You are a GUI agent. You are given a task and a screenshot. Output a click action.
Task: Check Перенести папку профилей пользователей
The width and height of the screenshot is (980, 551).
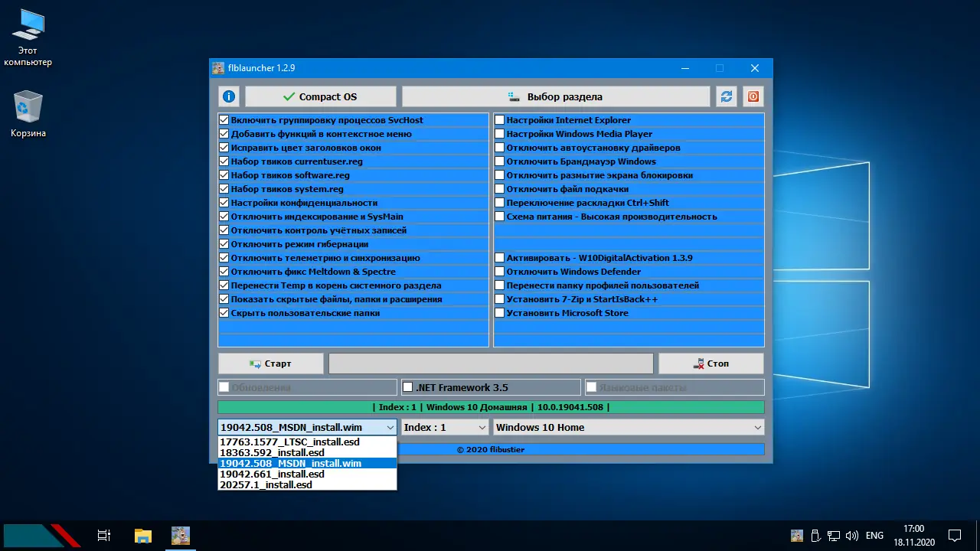[500, 285]
